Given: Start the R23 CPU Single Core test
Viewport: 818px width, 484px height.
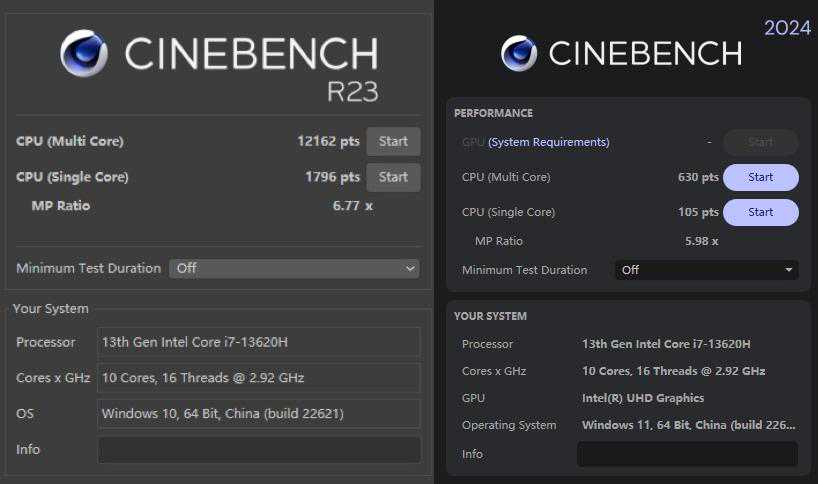Looking at the screenshot, I should 393,177.
